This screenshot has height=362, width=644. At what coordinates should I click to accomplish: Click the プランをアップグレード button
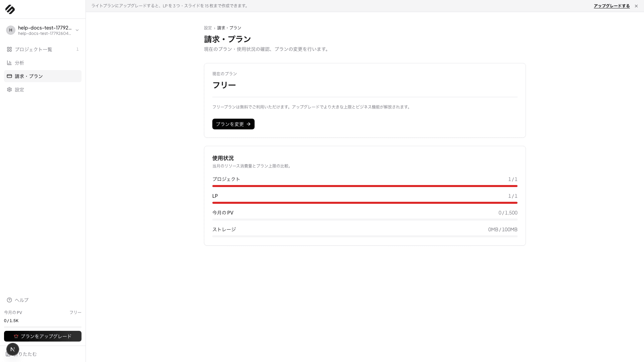coord(43,336)
